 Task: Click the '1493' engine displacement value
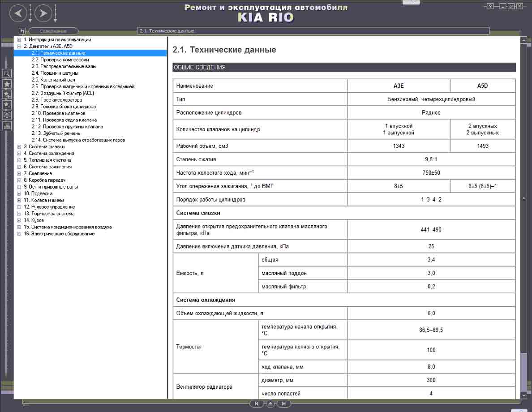coord(482,146)
